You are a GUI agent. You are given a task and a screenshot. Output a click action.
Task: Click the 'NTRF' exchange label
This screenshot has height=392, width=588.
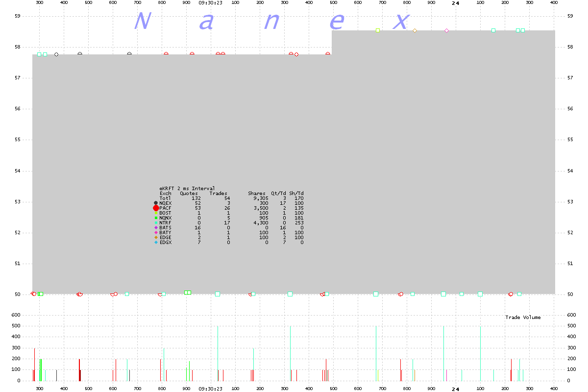click(166, 222)
